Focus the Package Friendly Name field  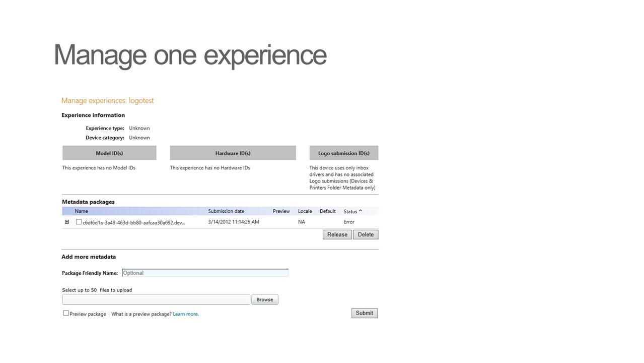click(205, 273)
